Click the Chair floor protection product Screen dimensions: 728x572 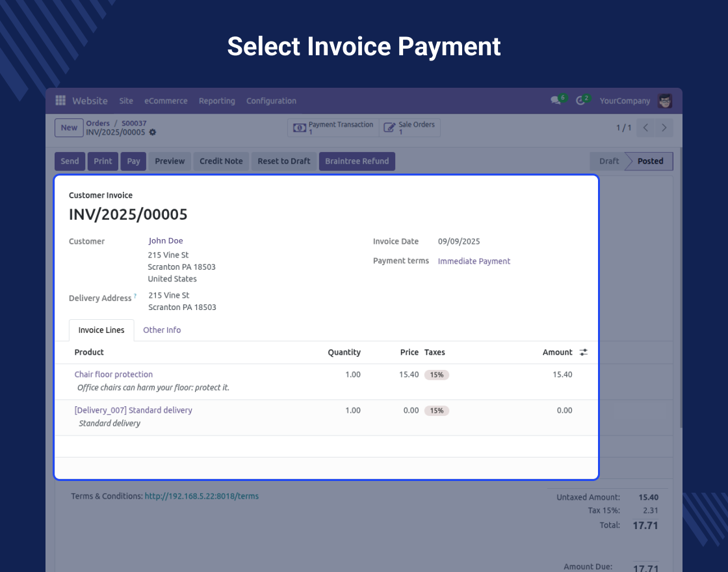click(114, 374)
